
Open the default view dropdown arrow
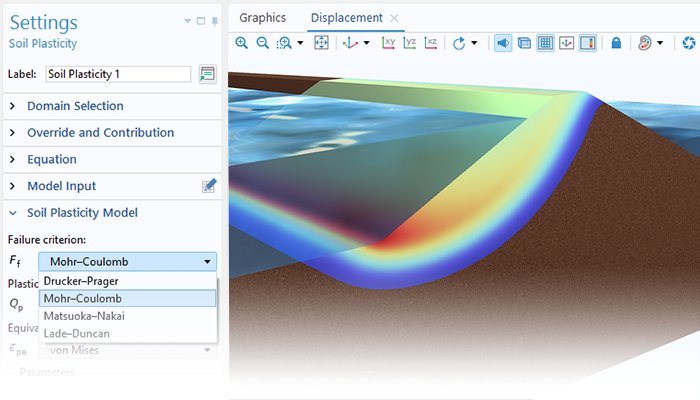[x=367, y=43]
